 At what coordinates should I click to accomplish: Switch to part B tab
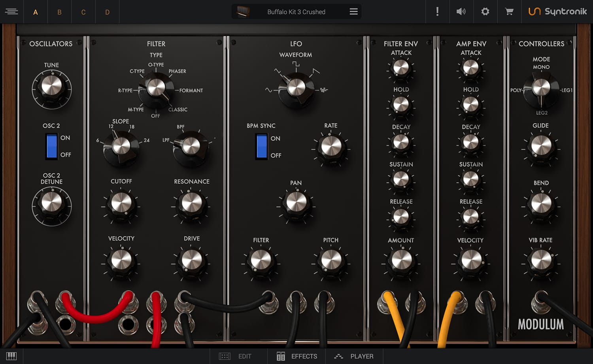[x=59, y=12]
